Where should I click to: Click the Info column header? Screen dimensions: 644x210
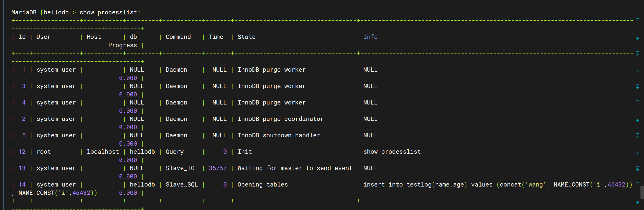pos(370,37)
